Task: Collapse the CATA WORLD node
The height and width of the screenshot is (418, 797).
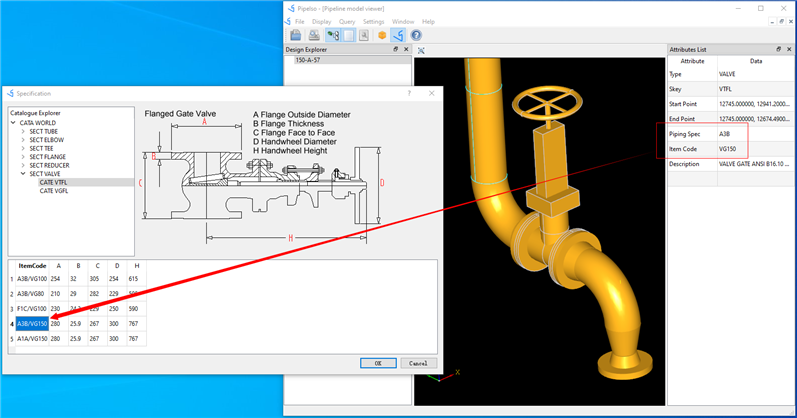Action: 13,123
